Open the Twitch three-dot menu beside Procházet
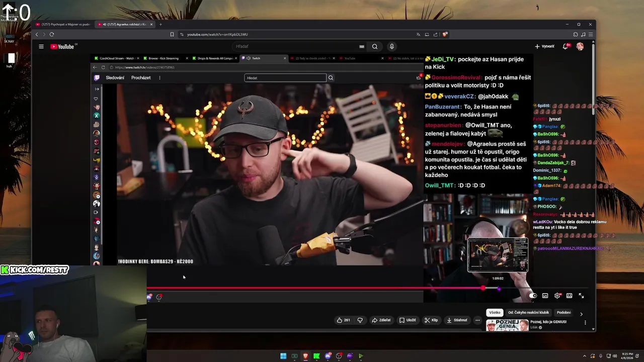This screenshot has width=644, height=362. [x=159, y=78]
